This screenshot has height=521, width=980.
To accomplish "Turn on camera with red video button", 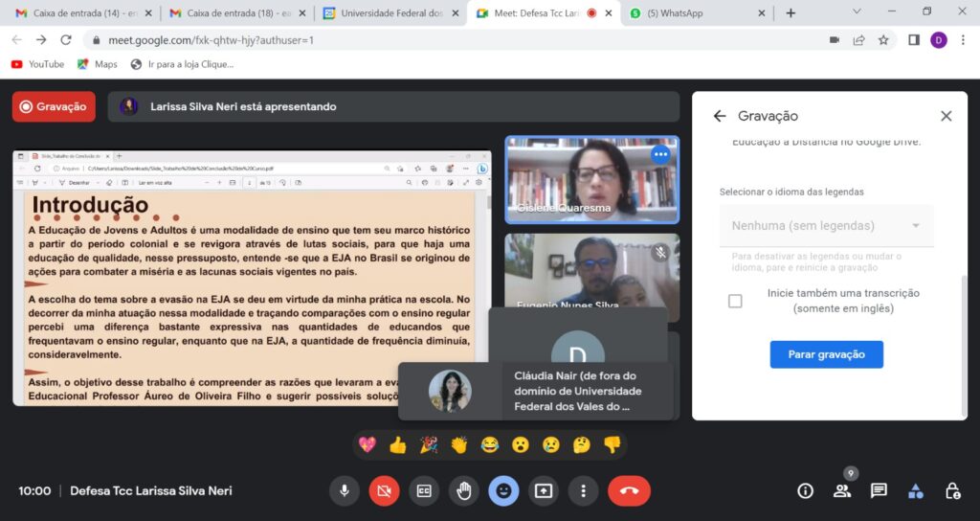I will click(x=384, y=491).
